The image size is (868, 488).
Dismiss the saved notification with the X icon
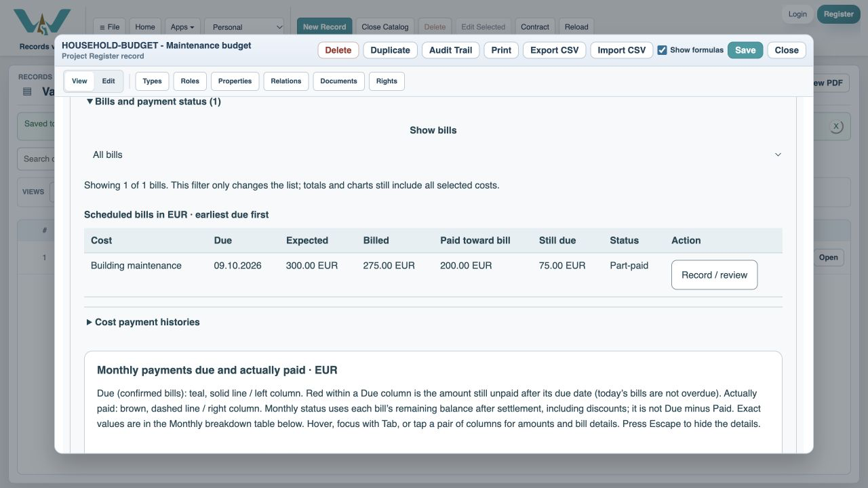point(836,126)
